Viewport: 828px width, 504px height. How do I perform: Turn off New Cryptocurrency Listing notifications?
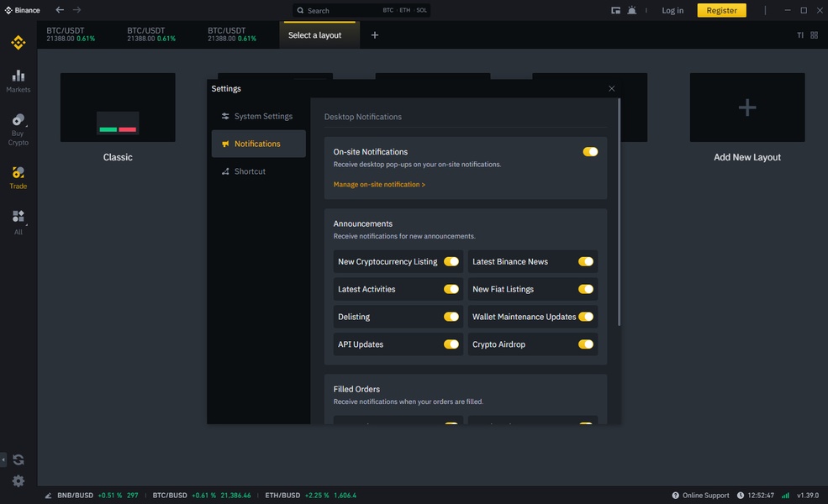(x=451, y=261)
